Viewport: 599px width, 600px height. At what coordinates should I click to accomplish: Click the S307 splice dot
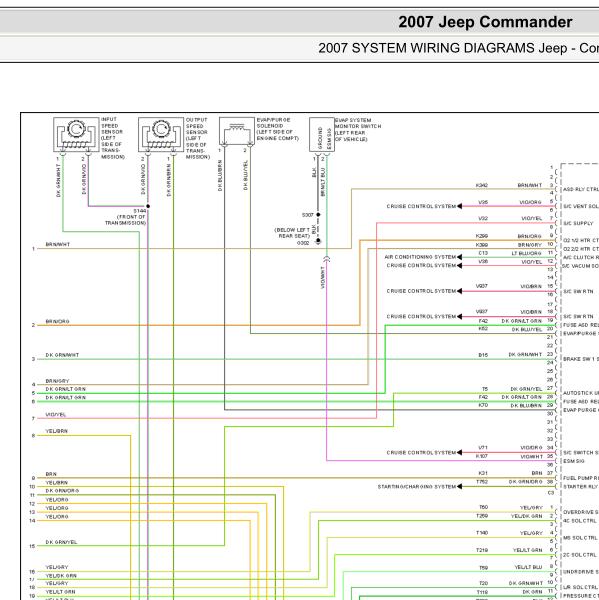click(318, 215)
